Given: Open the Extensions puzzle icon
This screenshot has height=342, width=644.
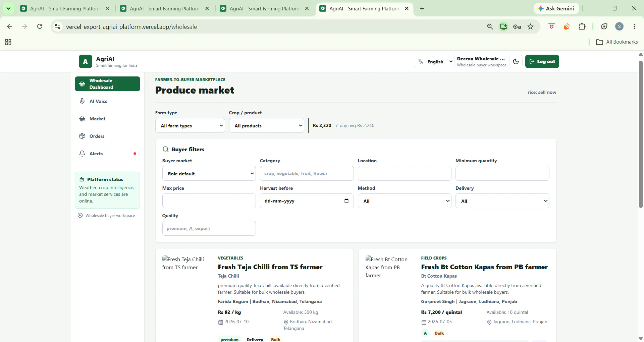Looking at the screenshot, I should (582, 26).
